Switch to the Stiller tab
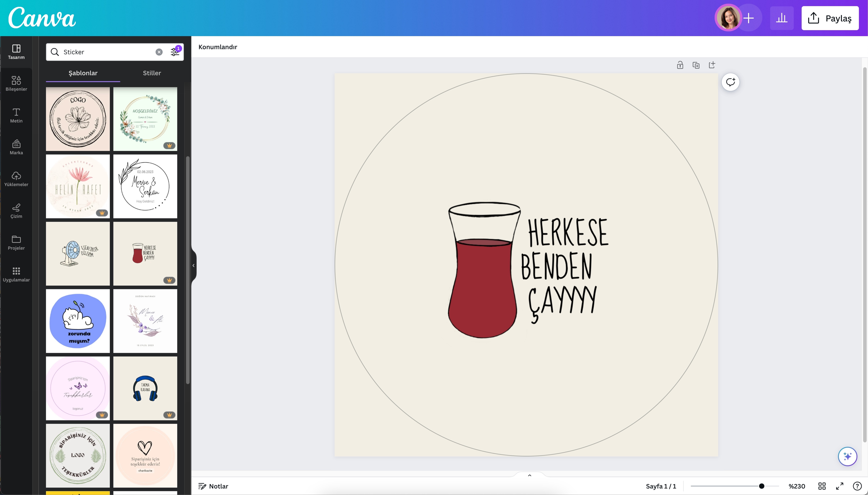 click(x=151, y=73)
